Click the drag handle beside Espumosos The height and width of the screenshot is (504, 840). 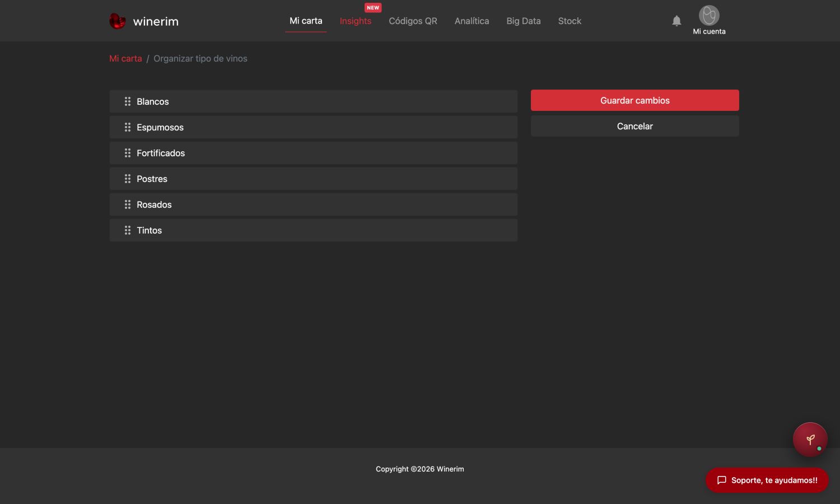tap(128, 127)
